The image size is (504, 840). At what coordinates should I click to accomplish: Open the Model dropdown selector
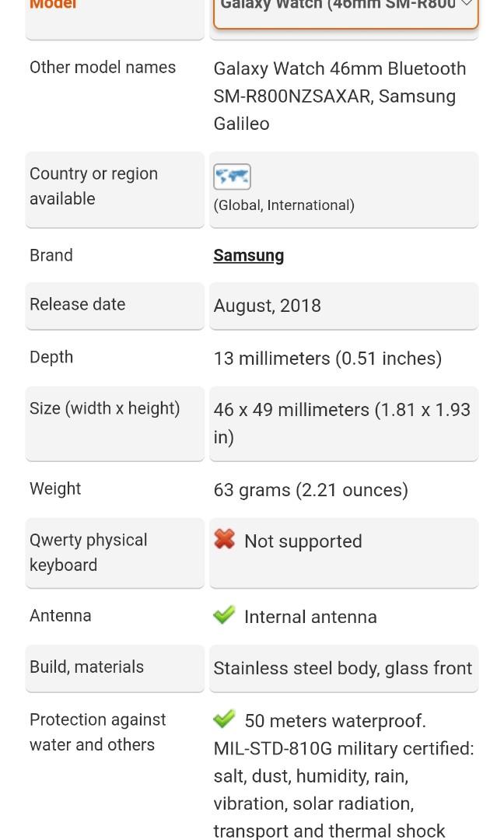(x=342, y=8)
